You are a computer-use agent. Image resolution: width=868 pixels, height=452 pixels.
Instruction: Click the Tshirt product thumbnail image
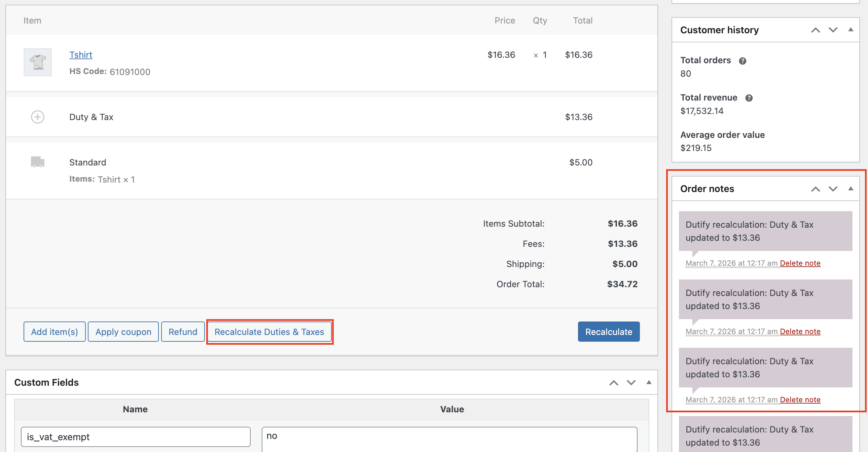tap(37, 62)
